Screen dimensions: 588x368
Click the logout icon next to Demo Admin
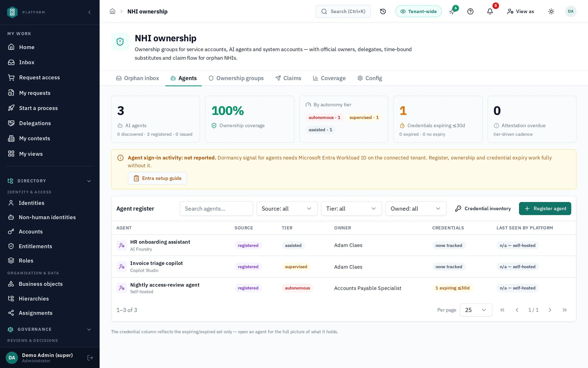coord(90,358)
